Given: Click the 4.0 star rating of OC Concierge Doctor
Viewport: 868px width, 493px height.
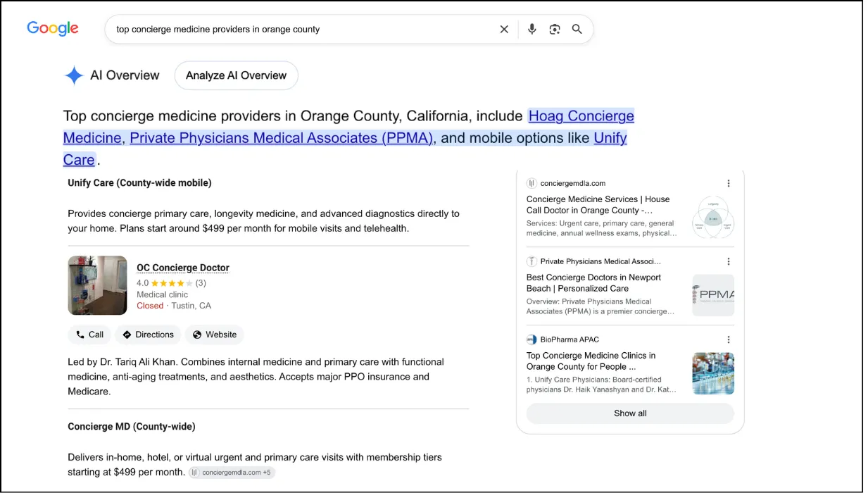Looking at the screenshot, I should pyautogui.click(x=171, y=283).
